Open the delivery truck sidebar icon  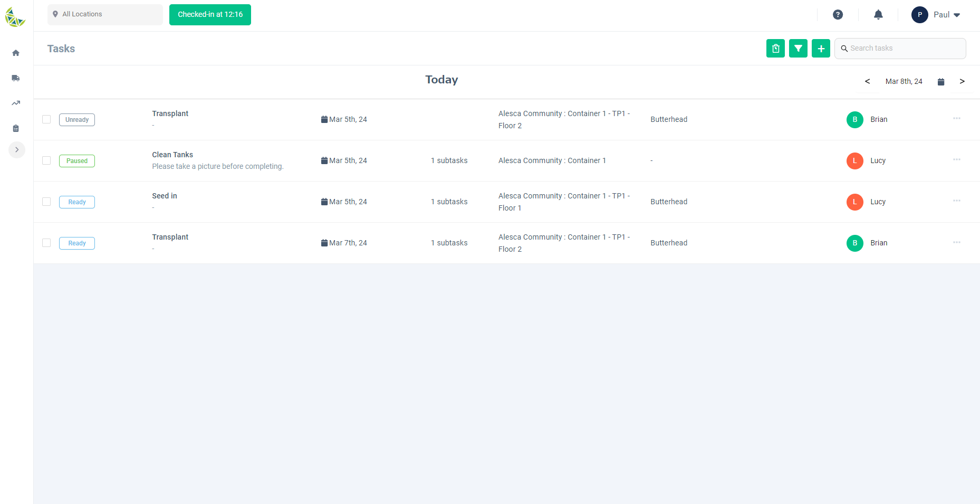pos(16,78)
